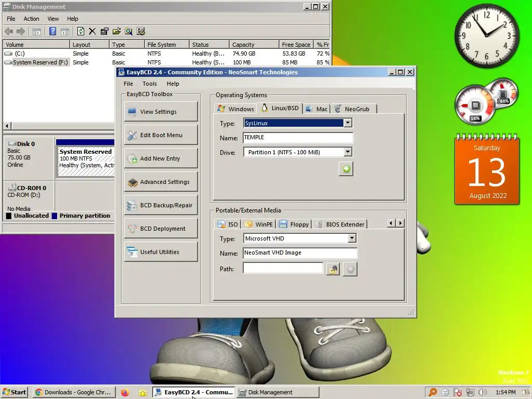Expand the SysLinux Type dropdown
The height and width of the screenshot is (399, 532).
tap(348, 123)
